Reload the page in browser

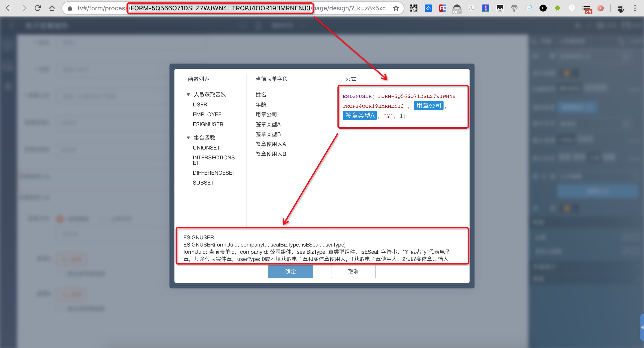38,8
